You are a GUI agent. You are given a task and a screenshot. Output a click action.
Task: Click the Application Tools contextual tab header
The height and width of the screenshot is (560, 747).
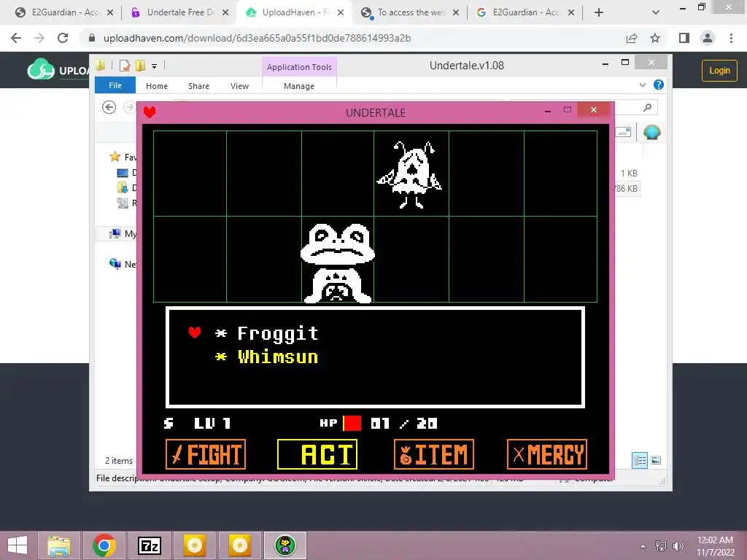(299, 66)
